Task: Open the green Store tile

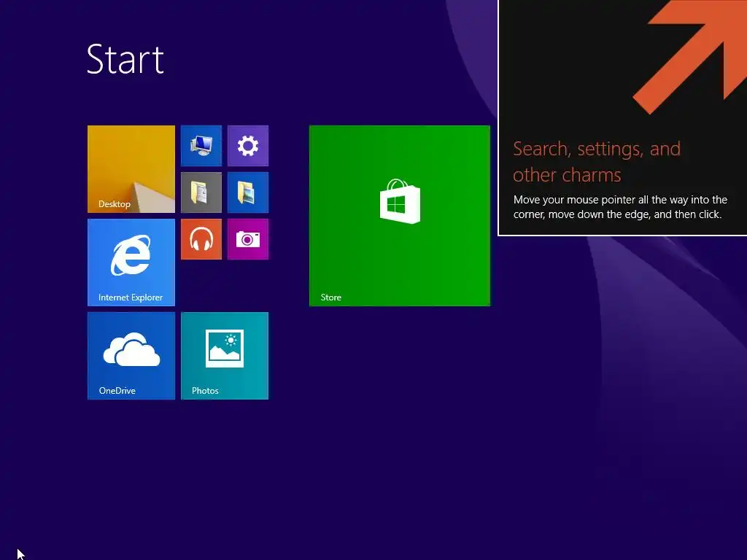Action: 399,216
